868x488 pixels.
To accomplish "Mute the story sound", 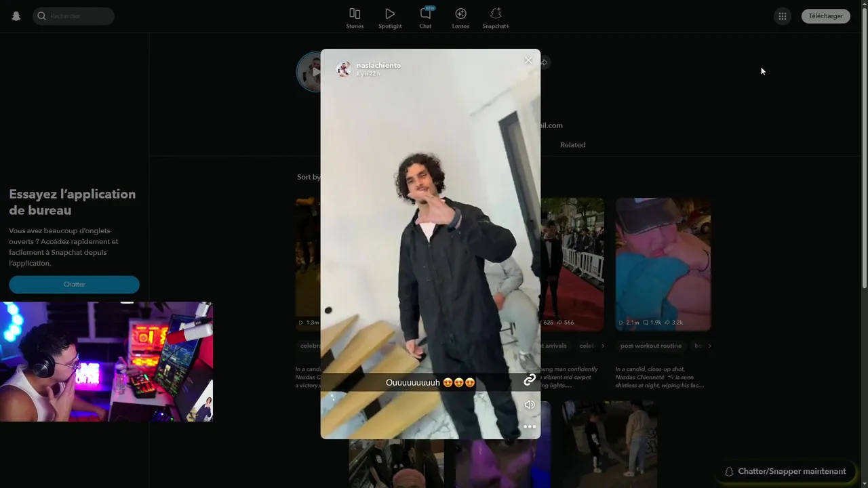I will coord(530,405).
